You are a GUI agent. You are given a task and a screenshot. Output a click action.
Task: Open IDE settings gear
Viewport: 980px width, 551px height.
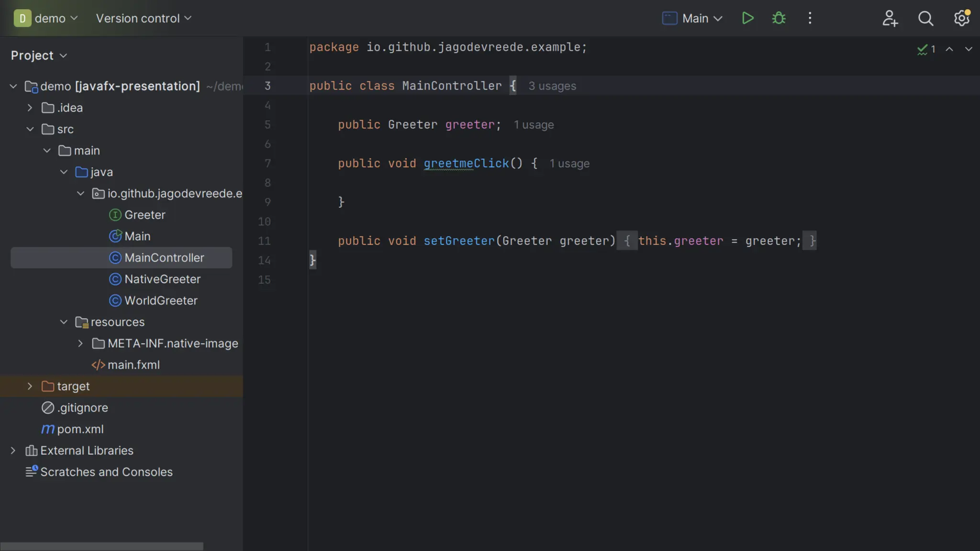click(x=961, y=18)
